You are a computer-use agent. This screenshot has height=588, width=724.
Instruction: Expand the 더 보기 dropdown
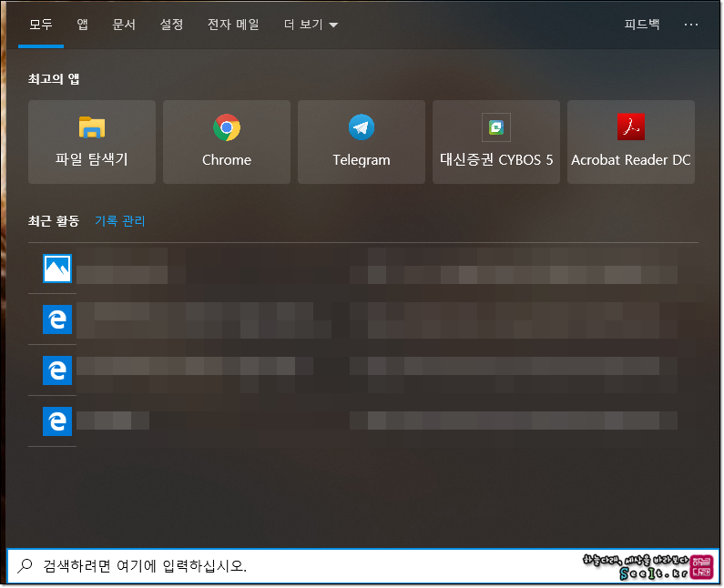pyautogui.click(x=311, y=25)
